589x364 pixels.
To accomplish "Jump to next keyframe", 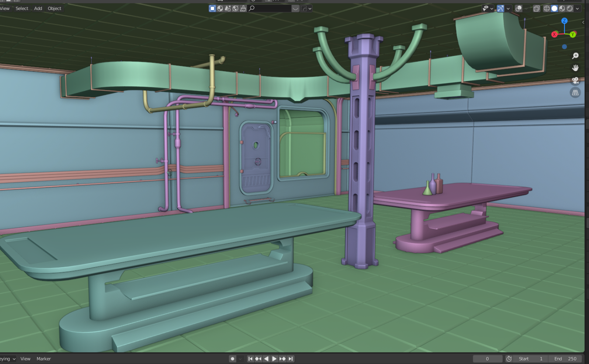I will [283, 359].
